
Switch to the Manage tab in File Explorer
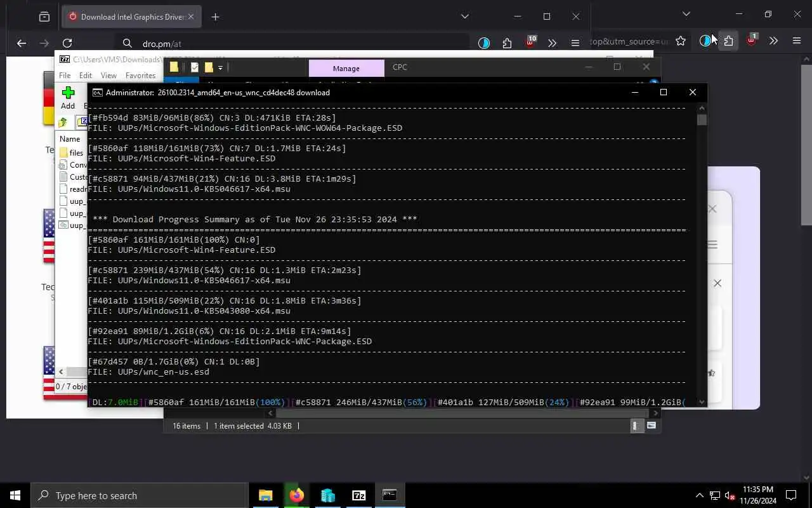click(346, 68)
